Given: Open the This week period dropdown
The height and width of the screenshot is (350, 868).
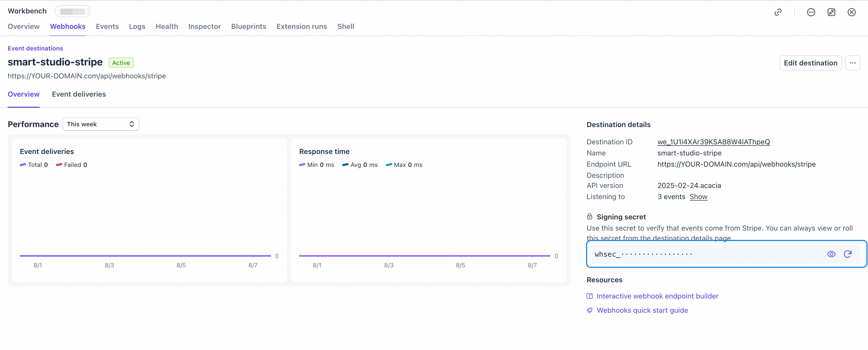Looking at the screenshot, I should click(x=100, y=124).
